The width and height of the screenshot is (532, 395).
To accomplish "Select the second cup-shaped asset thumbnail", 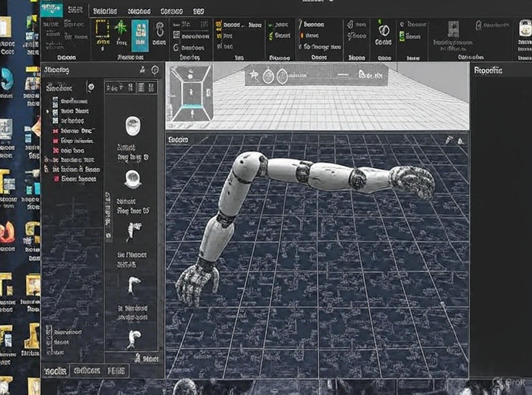I will point(133,179).
